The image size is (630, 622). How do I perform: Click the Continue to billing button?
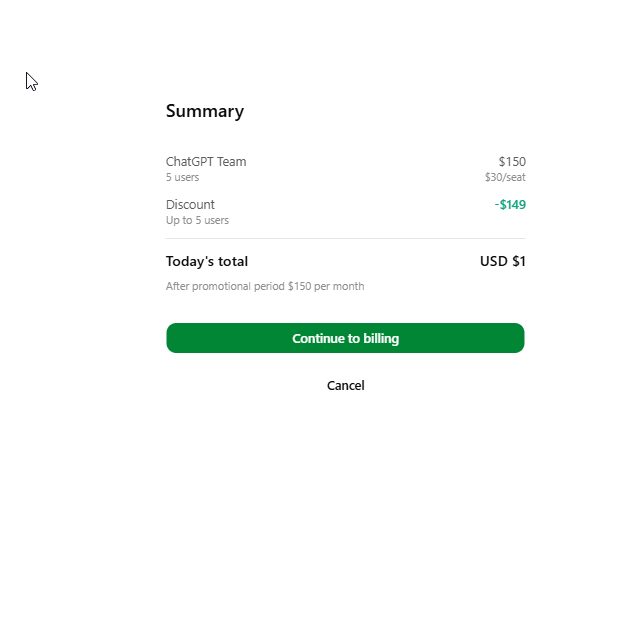click(345, 338)
